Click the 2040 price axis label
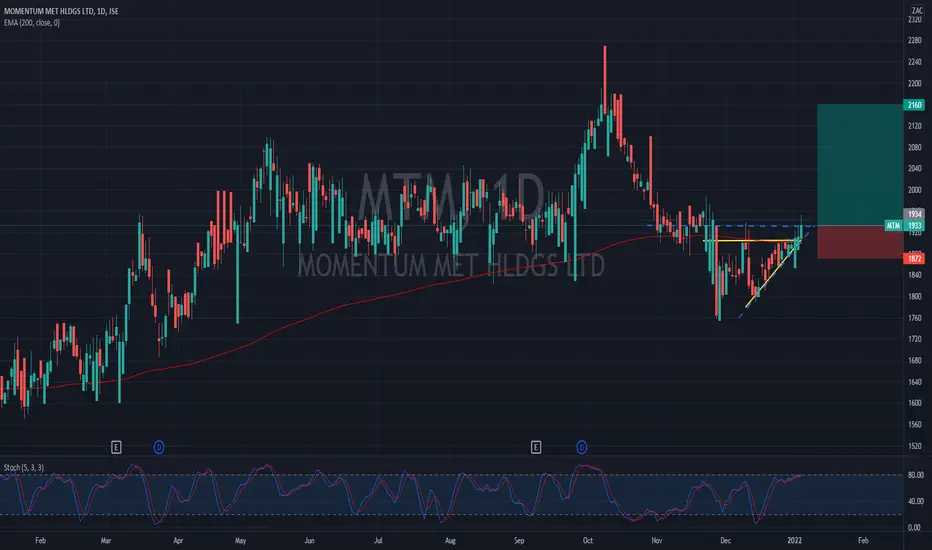This screenshot has width=932, height=550. point(914,169)
